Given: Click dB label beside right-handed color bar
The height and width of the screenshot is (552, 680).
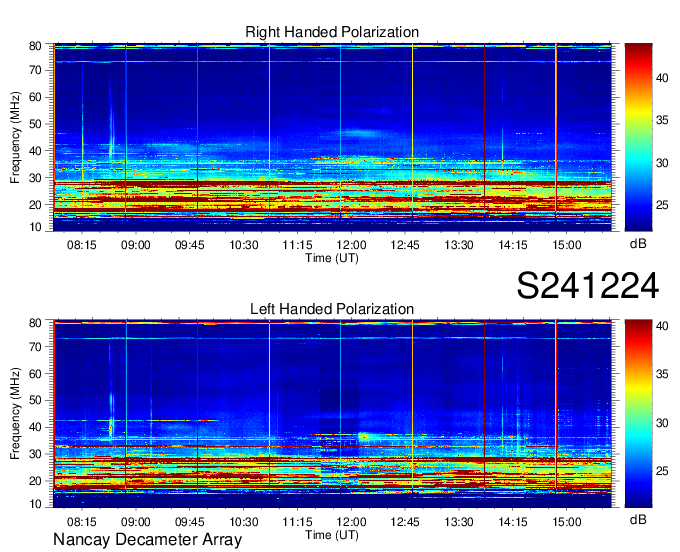Looking at the screenshot, I should [x=638, y=244].
